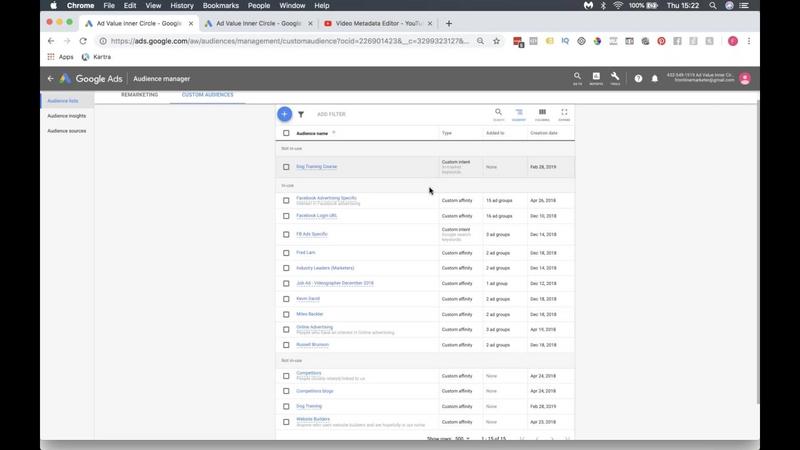800x450 pixels.
Task: Click the Type column header
Action: 447,133
